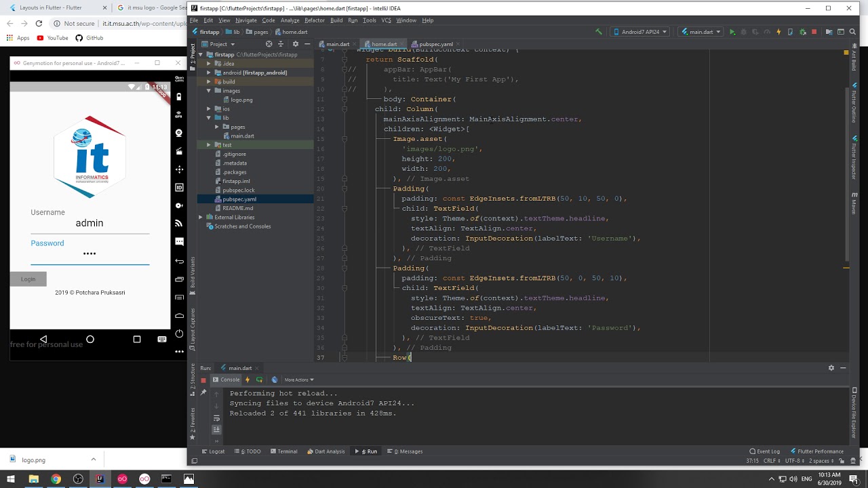
Task: Click the Login button in the emulator
Action: point(28,279)
